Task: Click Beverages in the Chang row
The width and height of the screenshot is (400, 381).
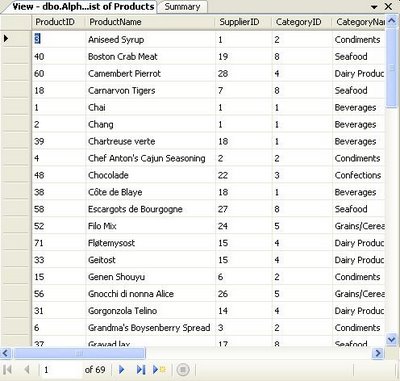Action: [x=359, y=124]
